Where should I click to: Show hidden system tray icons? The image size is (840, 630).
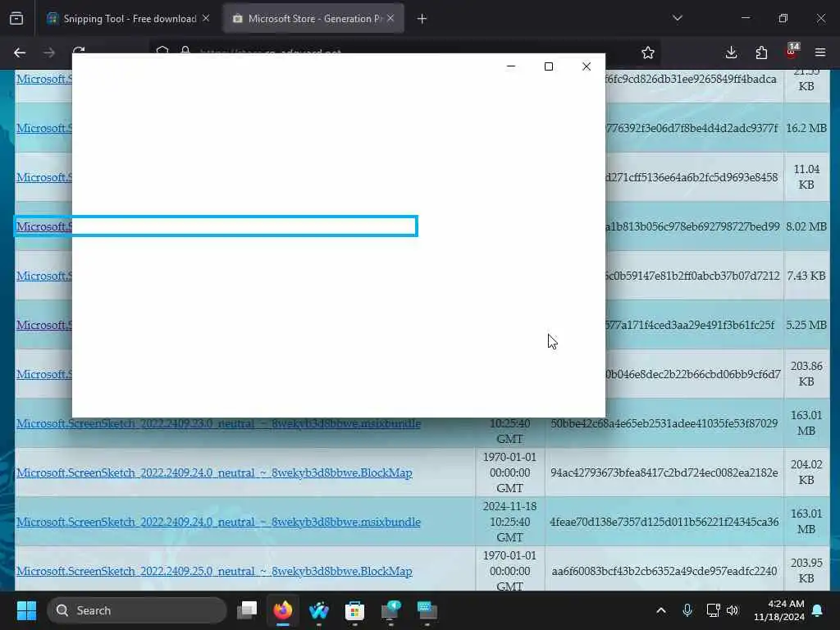point(661,610)
